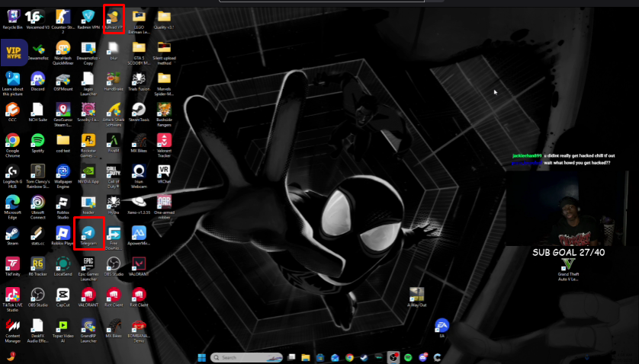Launch the Telegram desktop shortcut

pos(88,236)
